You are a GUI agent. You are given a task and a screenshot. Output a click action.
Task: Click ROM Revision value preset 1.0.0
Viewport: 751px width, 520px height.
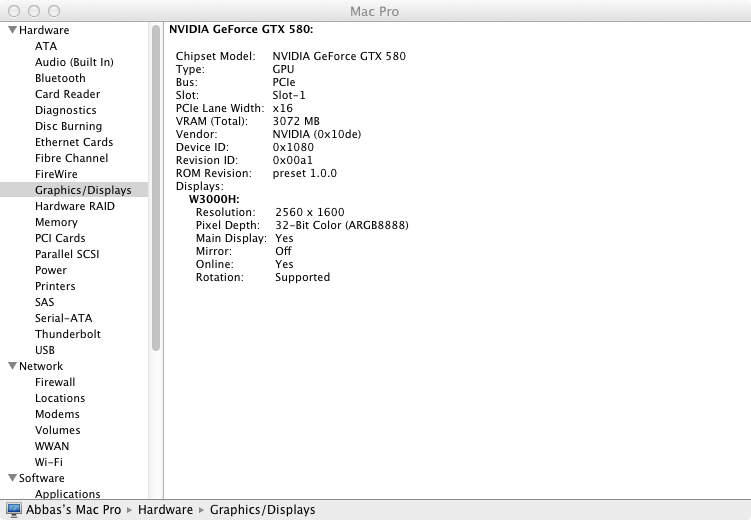pyautogui.click(x=305, y=173)
